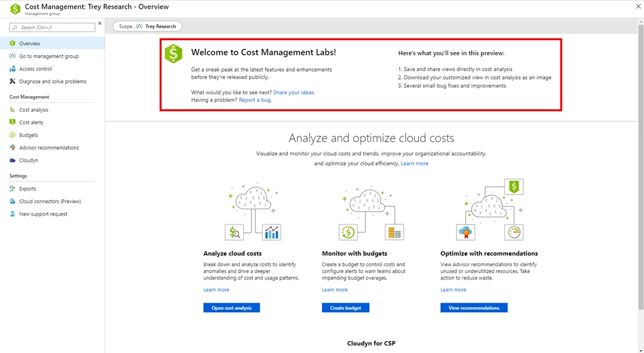
Task: Click the Advisor recommendations icon
Action: coord(13,148)
